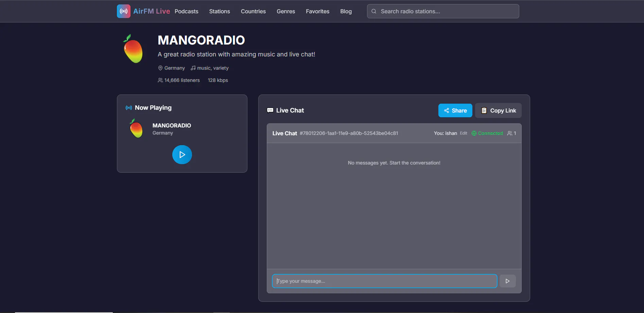644x313 pixels.
Task: Send the chat message
Action: tap(508, 281)
